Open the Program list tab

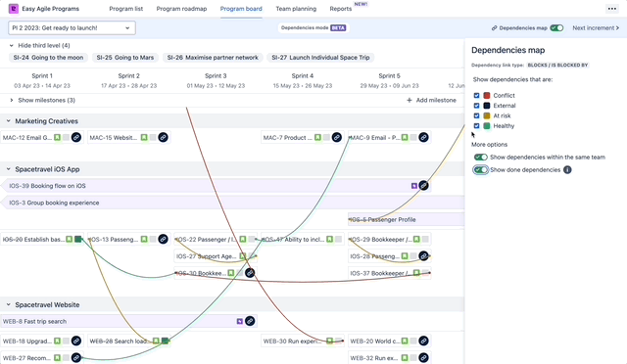[126, 9]
